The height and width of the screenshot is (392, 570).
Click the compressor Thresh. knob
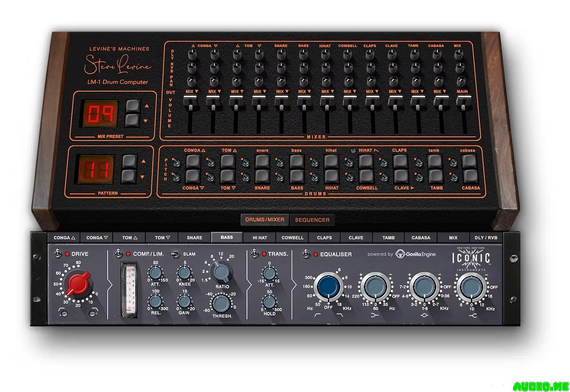coord(221,304)
